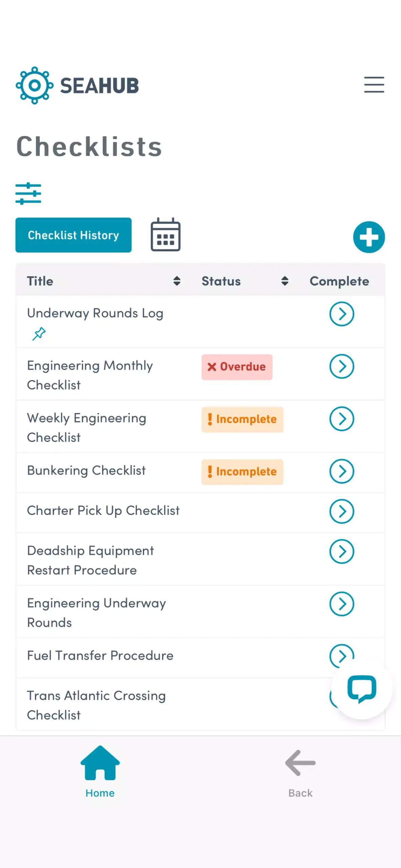Open Checklist History
This screenshot has height=868, width=401.
(x=74, y=235)
